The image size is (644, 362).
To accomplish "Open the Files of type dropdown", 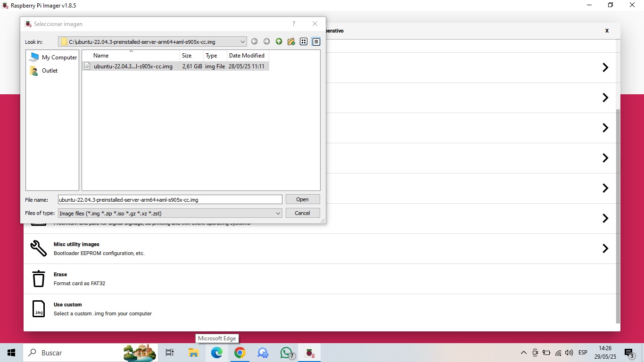I will (x=170, y=213).
